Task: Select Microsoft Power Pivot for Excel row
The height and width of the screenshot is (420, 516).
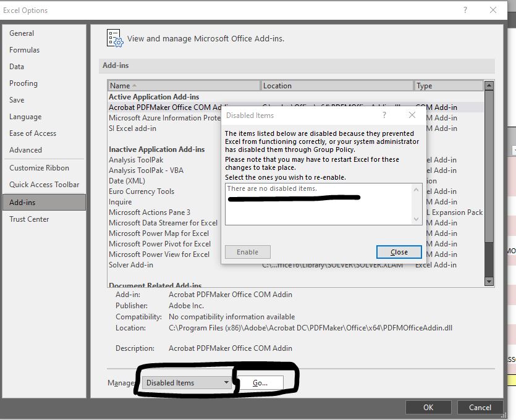Action: 165,245
